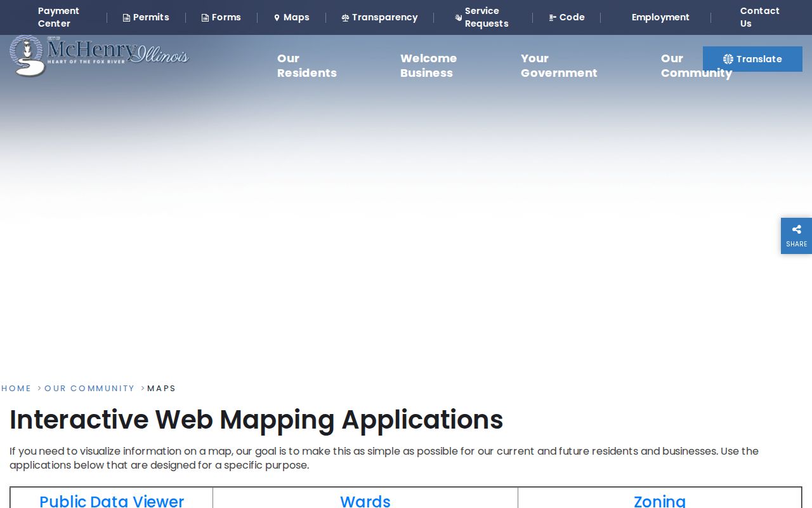Click the Transparency link text
Screen dimensions: 812x508
click(385, 17)
